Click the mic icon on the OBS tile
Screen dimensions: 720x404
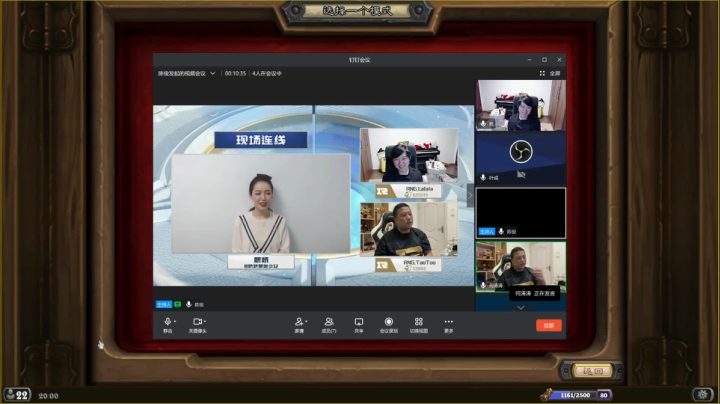[x=483, y=177]
